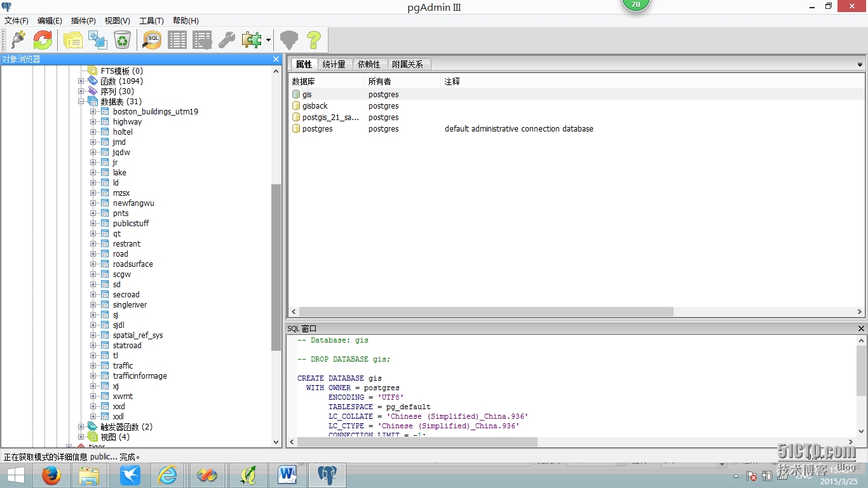This screenshot has width=868, height=488.
Task: Click the Windows Start button
Action: click(15, 475)
